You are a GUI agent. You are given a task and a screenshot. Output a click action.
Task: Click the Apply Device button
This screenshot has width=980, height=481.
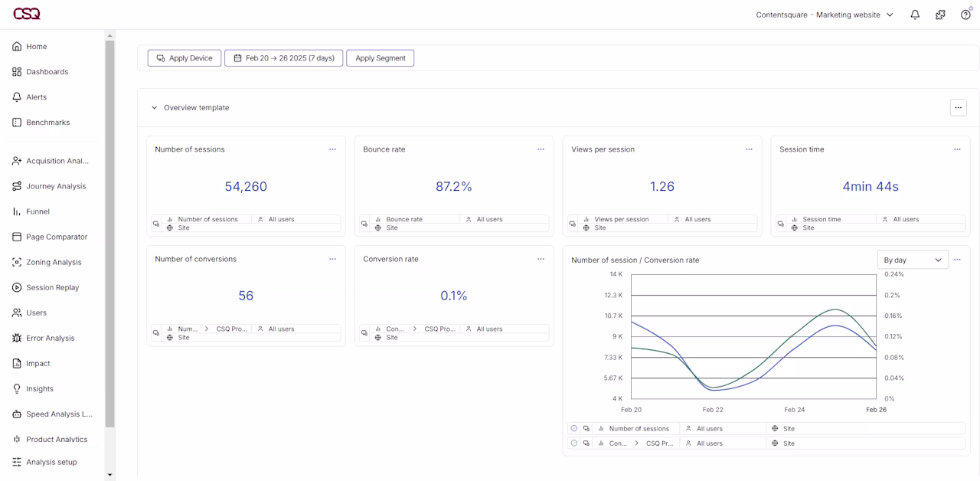[x=185, y=58]
